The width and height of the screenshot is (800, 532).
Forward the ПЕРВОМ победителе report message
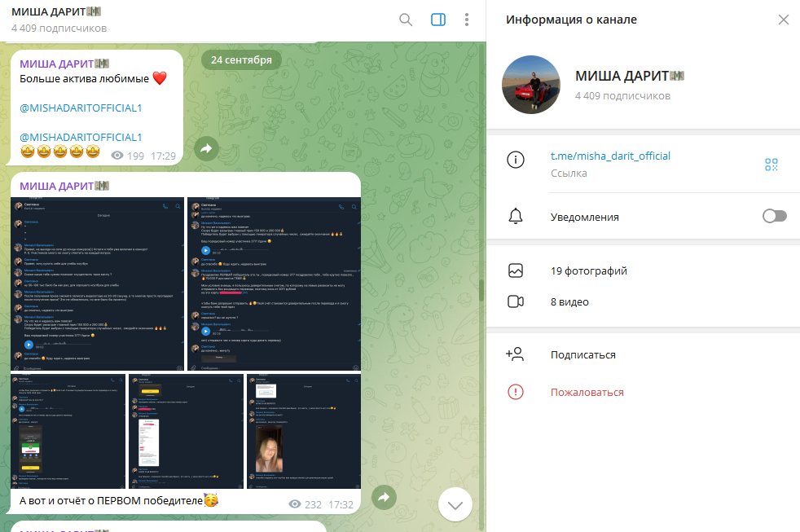pyautogui.click(x=384, y=497)
